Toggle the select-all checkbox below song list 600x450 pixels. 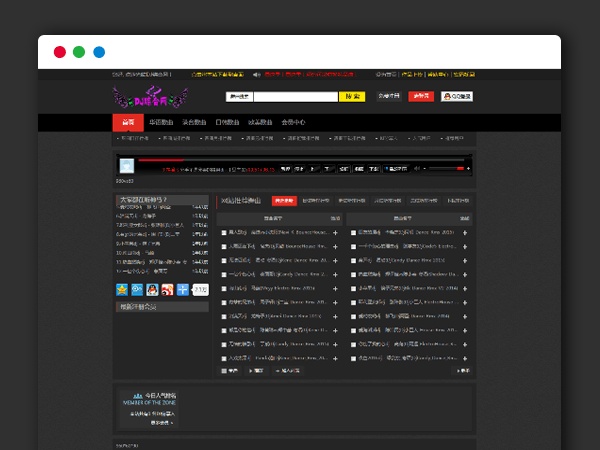[x=224, y=370]
